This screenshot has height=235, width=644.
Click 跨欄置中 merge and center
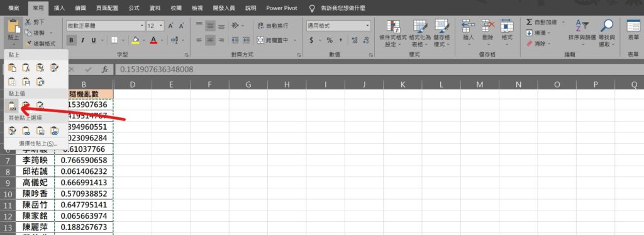pyautogui.click(x=273, y=40)
